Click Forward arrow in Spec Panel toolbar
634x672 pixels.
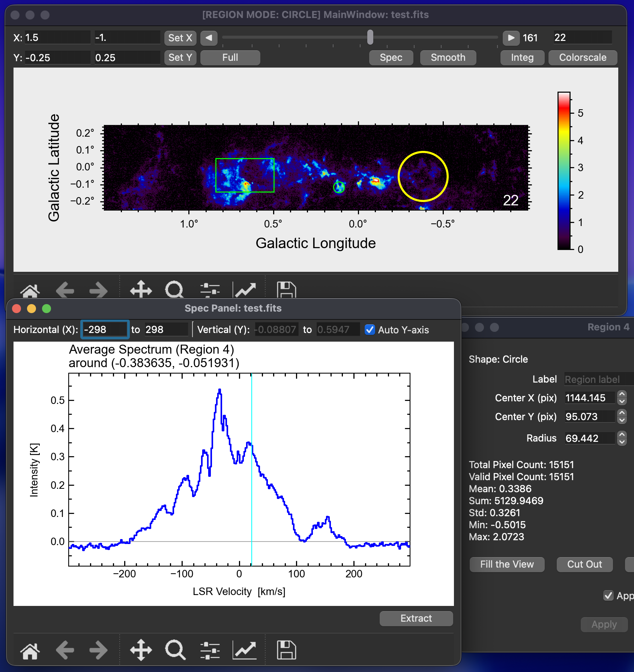pos(99,651)
